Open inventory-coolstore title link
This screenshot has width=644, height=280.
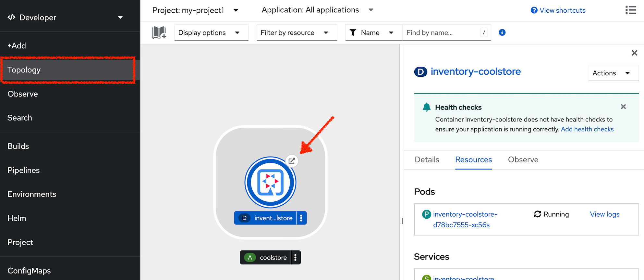476,71
